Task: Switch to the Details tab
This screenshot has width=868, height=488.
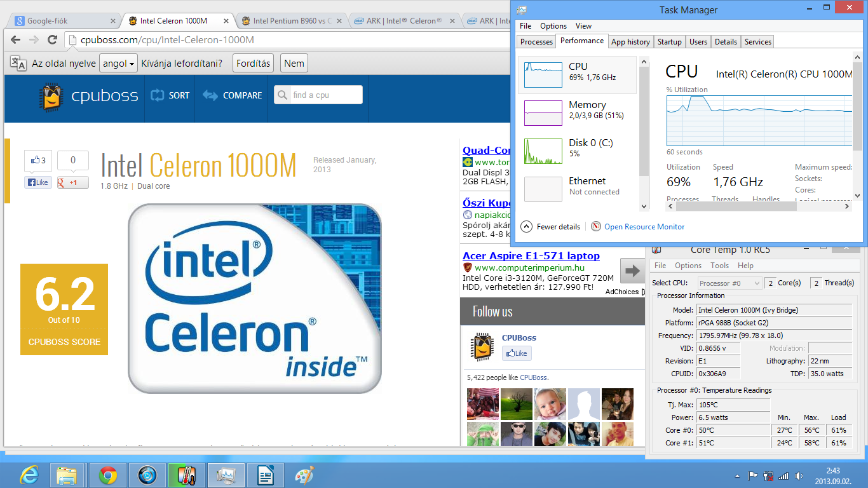Action: click(726, 42)
